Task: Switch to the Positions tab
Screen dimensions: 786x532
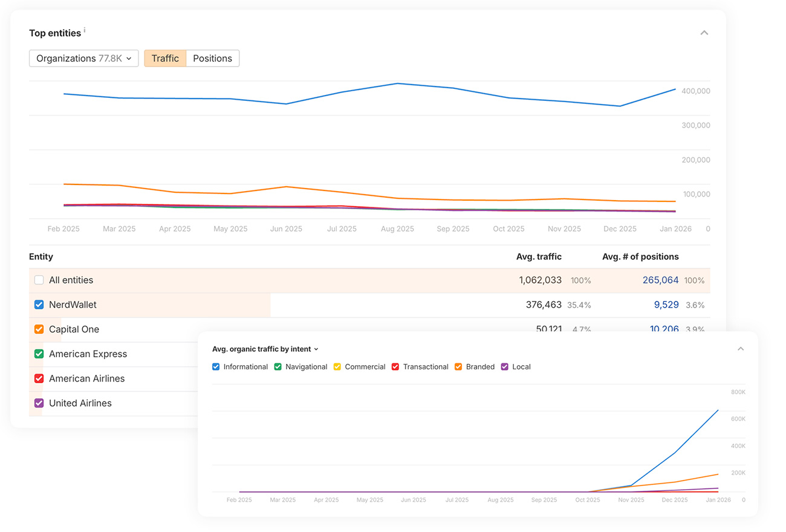Action: (x=212, y=59)
